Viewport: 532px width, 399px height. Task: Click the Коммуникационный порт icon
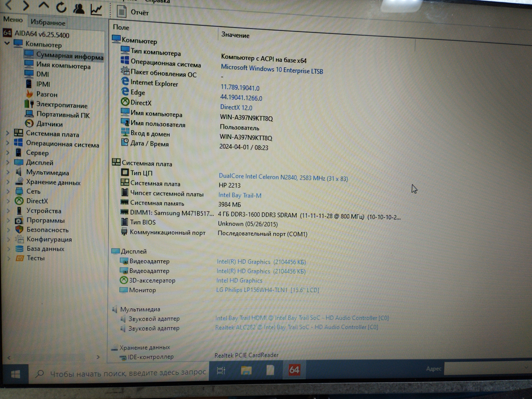click(124, 231)
